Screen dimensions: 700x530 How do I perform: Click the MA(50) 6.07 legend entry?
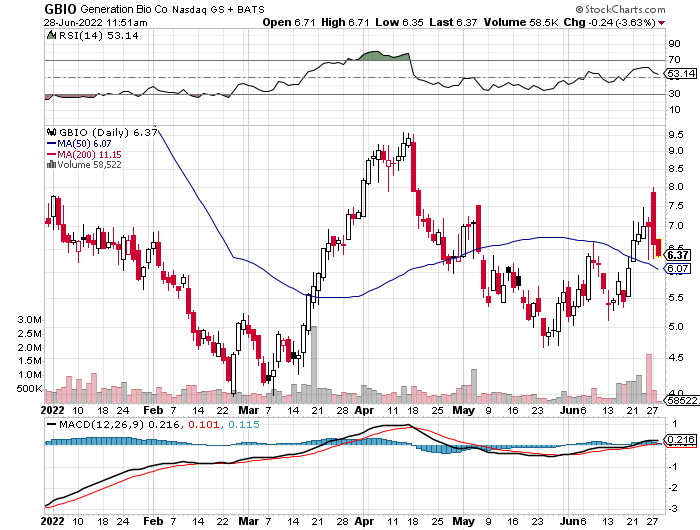pos(79,143)
